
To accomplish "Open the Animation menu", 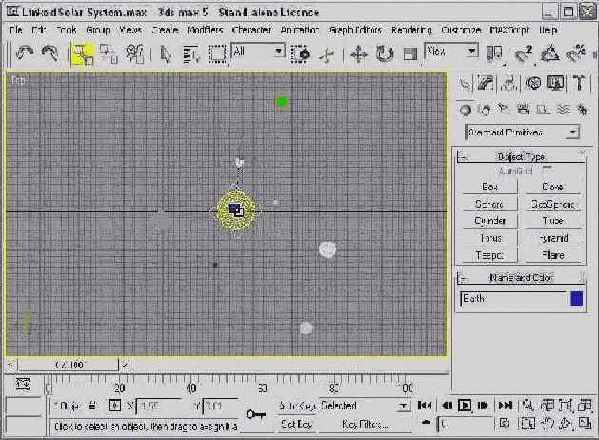I will pos(300,30).
